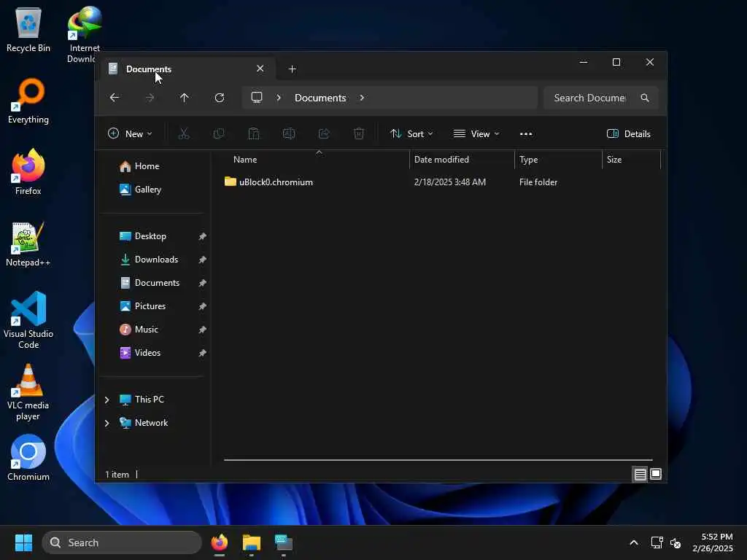
Task: Add a new File Explorer tab
Action: (292, 69)
